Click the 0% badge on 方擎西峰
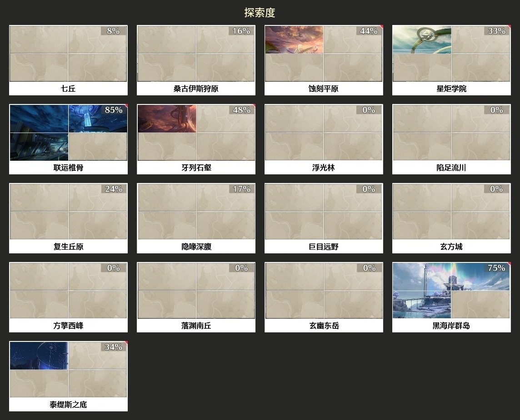 [114, 267]
